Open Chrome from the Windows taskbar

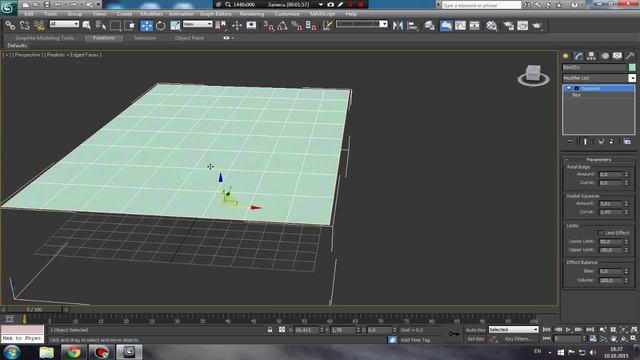pyautogui.click(x=74, y=352)
